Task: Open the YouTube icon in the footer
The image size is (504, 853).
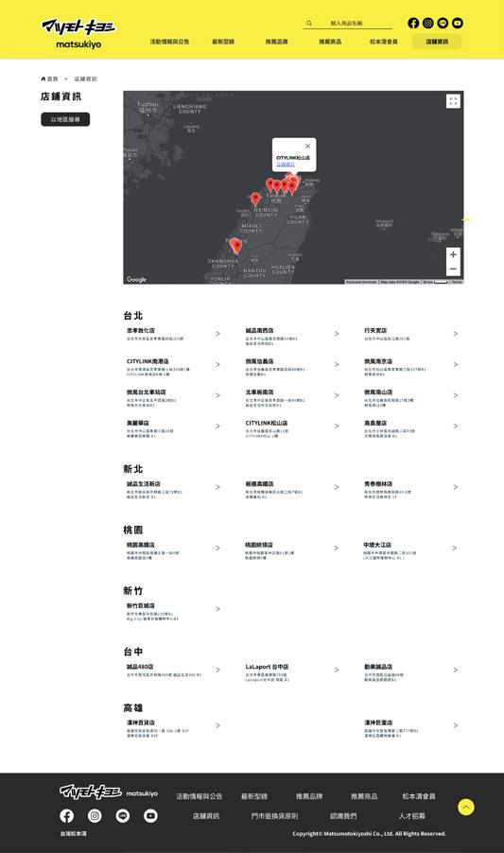Action: [150, 815]
